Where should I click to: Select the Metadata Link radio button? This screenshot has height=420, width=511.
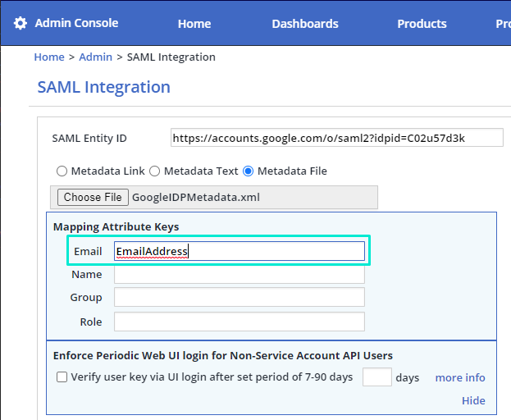click(62, 171)
